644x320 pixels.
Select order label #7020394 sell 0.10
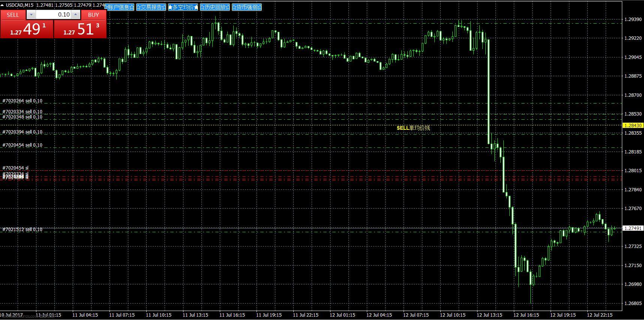coord(23,132)
